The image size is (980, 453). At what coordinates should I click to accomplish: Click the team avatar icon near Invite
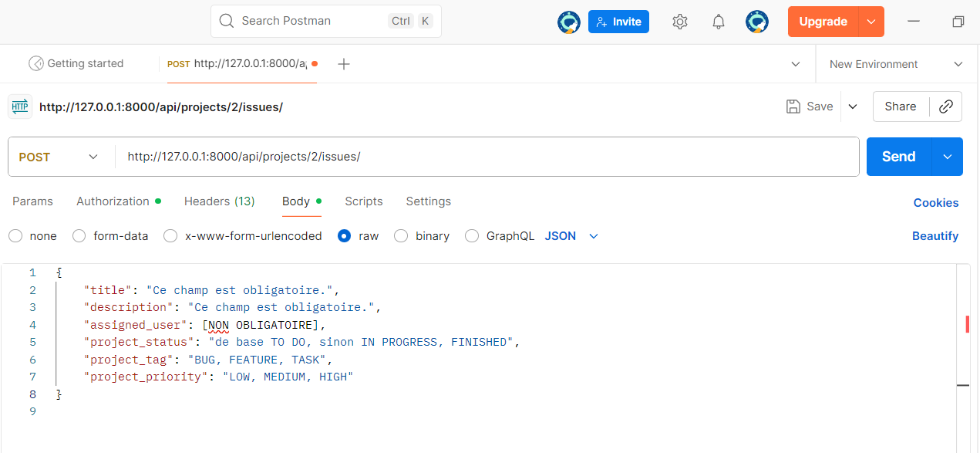tap(568, 22)
